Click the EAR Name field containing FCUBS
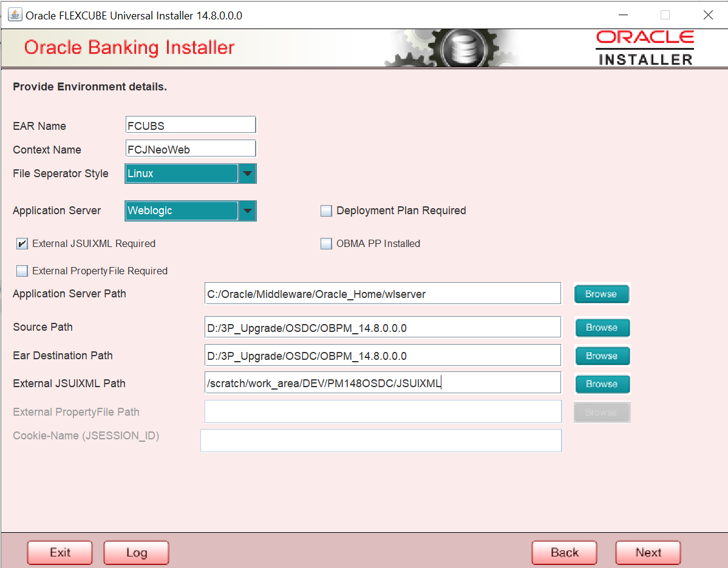This screenshot has width=728, height=568. tap(191, 125)
